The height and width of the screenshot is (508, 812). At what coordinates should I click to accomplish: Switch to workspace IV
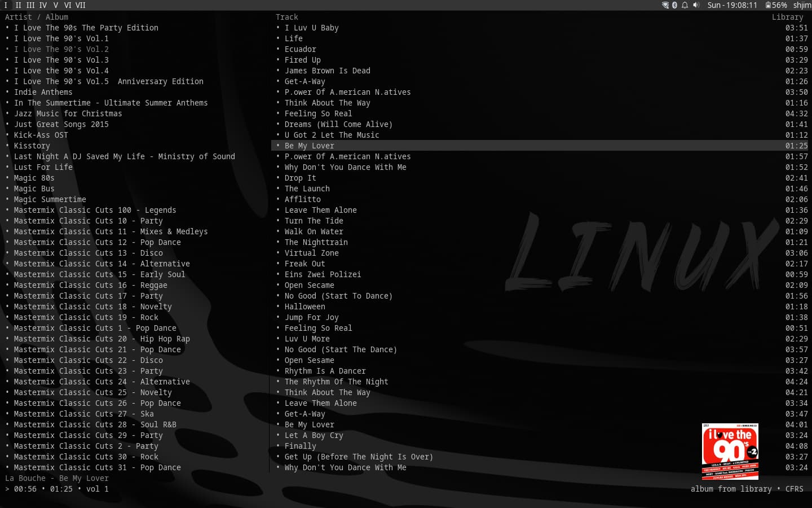(43, 5)
